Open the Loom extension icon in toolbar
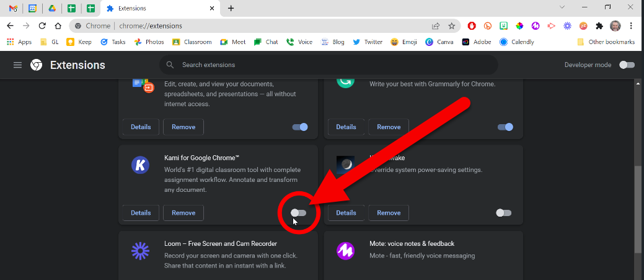Viewport: 644px width, 280px height. pyautogui.click(x=567, y=26)
